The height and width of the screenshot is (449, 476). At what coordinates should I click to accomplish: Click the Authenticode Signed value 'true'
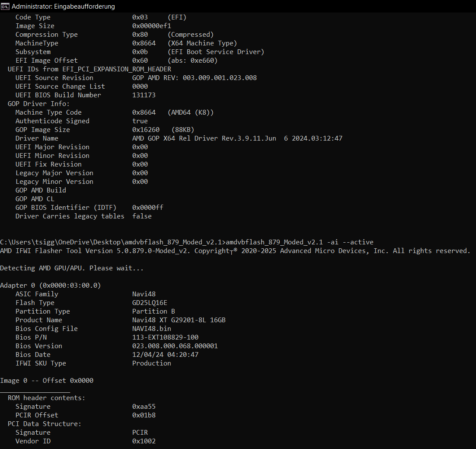pos(139,121)
